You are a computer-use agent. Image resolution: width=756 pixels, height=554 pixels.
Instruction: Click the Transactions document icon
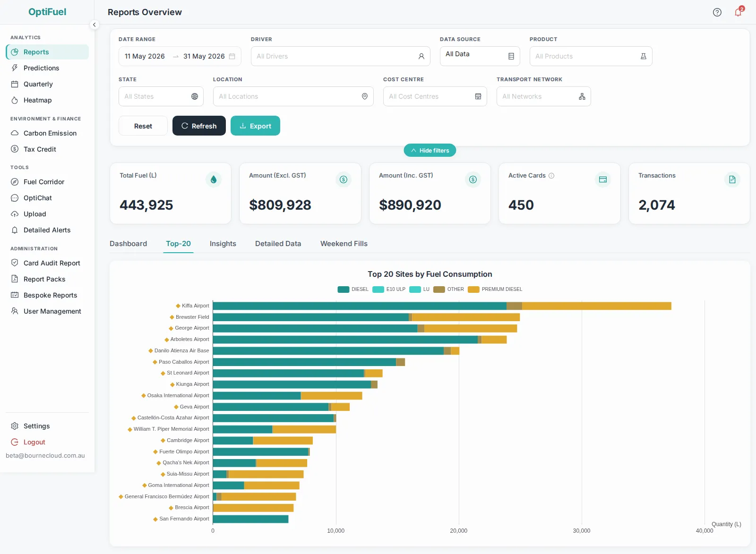(732, 179)
